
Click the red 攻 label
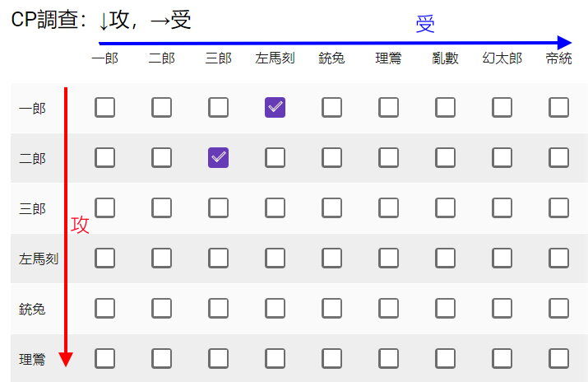80,225
